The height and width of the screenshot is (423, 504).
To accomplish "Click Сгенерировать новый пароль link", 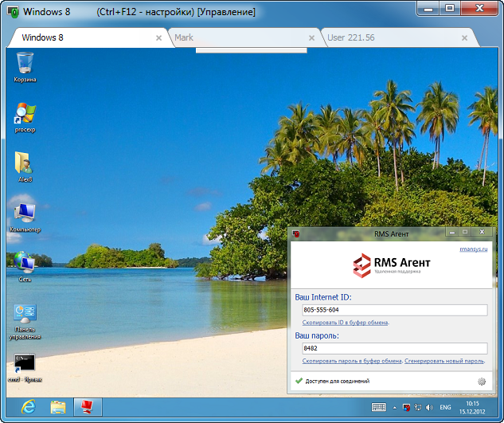I will (444, 361).
